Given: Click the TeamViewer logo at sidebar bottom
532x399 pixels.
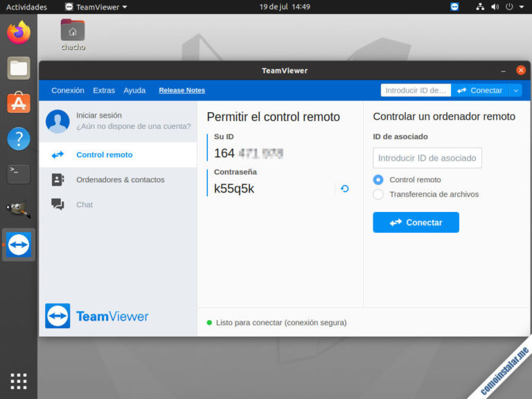Looking at the screenshot, I should click(97, 316).
